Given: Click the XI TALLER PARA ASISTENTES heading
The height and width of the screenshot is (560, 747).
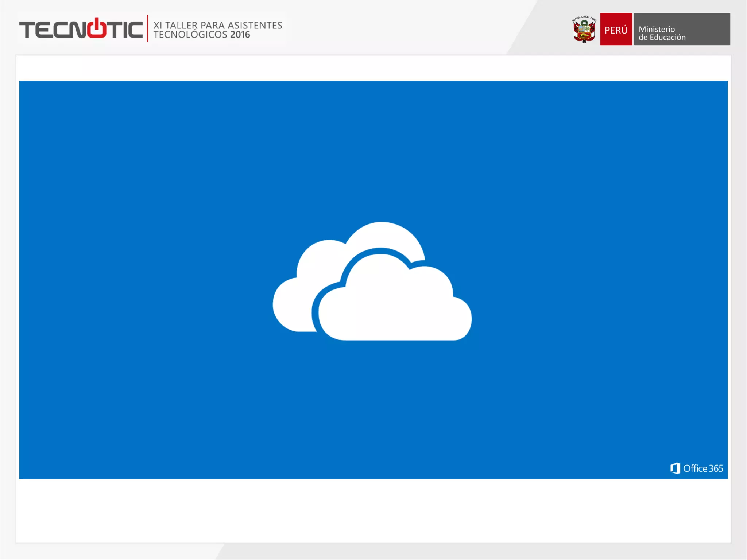Looking at the screenshot, I should [218, 25].
